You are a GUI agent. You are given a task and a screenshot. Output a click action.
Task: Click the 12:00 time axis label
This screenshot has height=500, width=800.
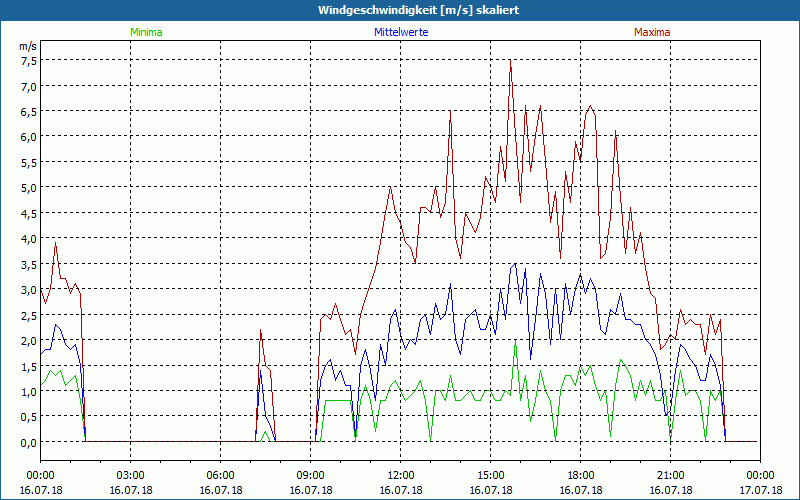coord(401,476)
